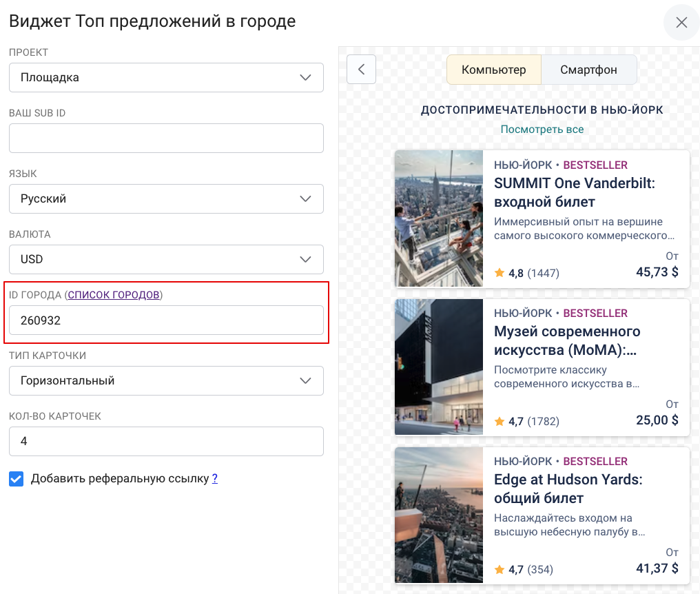Screen dimensions: 700x594
Task: Click the price 45,73 $
Action: [657, 272]
